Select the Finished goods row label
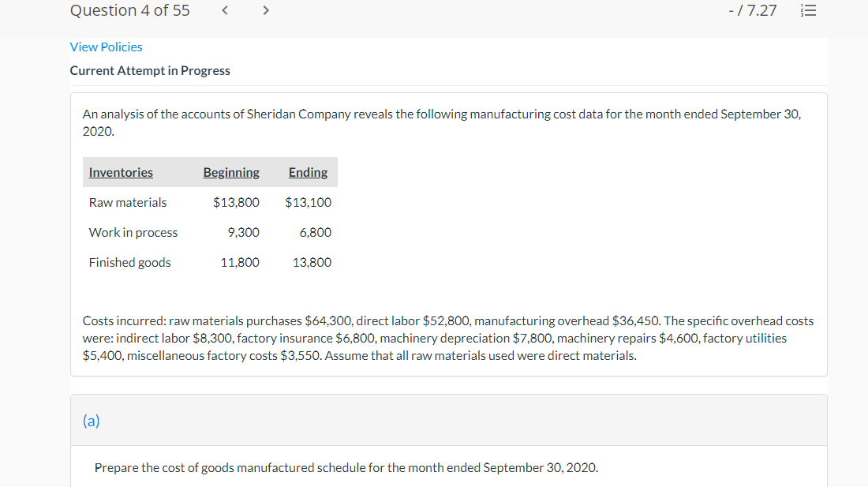 [129, 263]
